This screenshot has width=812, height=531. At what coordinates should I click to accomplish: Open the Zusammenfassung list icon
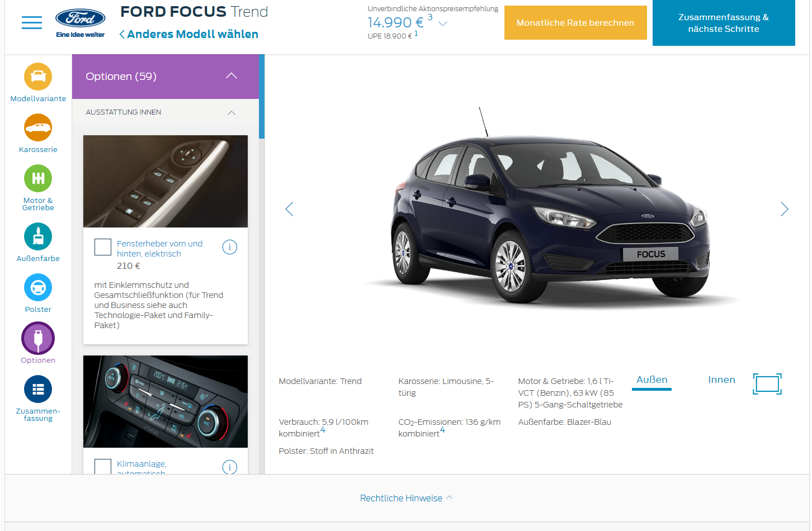[38, 389]
